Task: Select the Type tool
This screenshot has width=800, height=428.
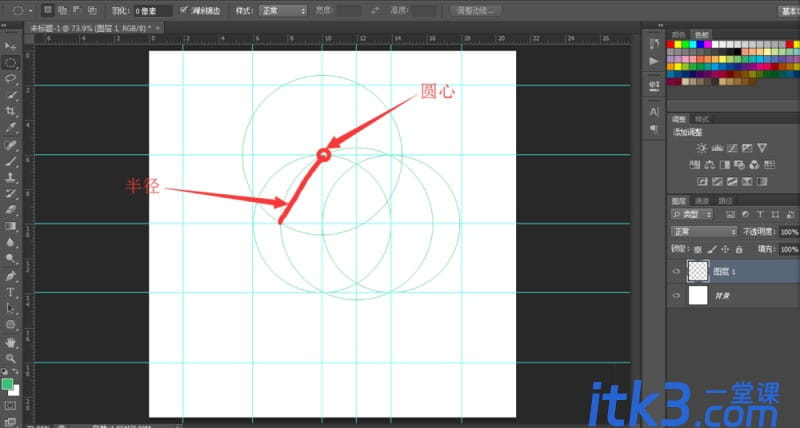Action: [x=10, y=292]
